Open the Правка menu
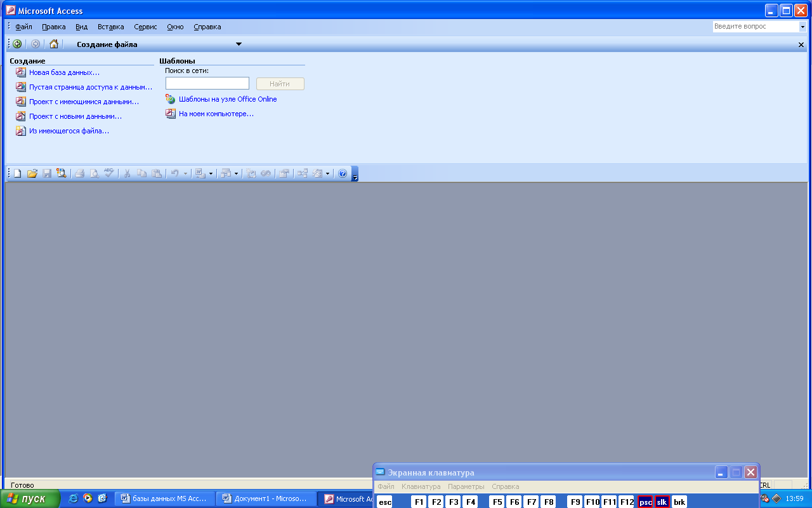The image size is (812, 508). (54, 27)
